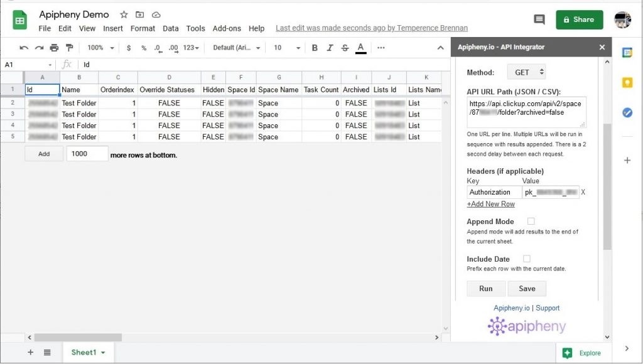Screen dimensions: 643x364
Task: Select the Paint format tool
Action: pos(70,48)
